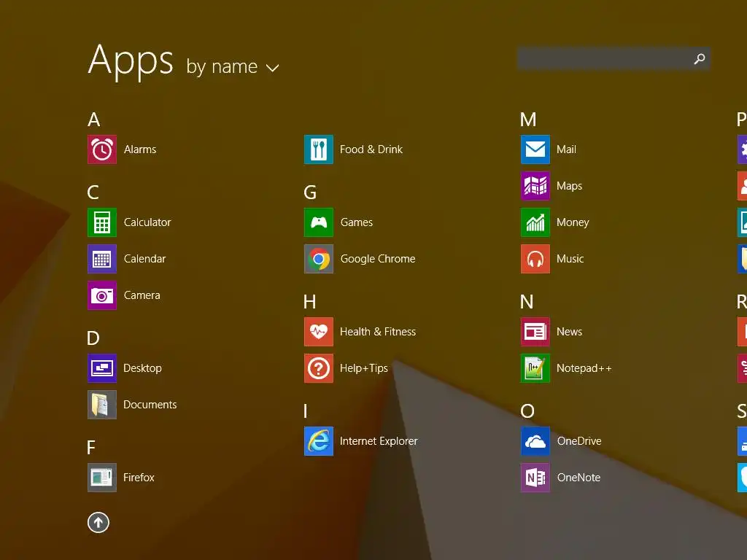747x560 pixels.
Task: Click the 'Calculator' label
Action: pos(147,222)
